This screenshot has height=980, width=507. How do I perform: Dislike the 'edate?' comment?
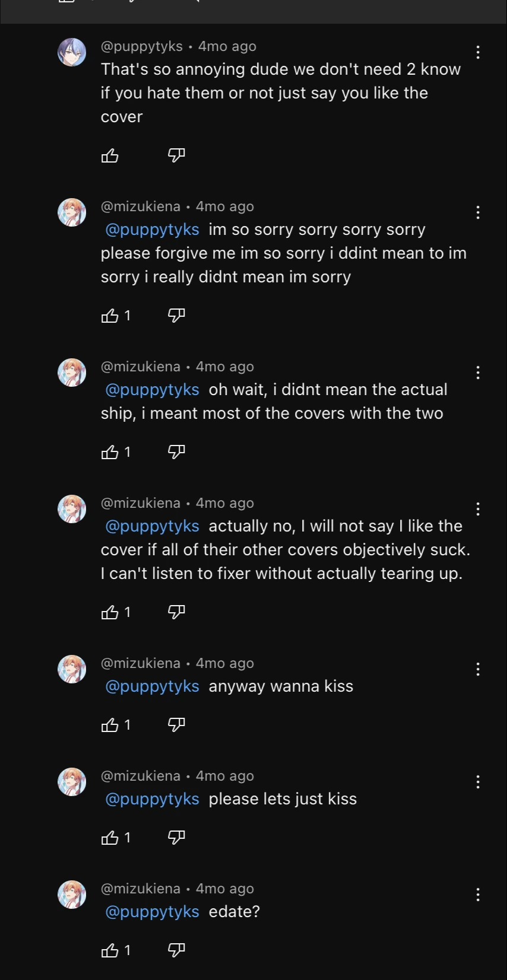176,950
